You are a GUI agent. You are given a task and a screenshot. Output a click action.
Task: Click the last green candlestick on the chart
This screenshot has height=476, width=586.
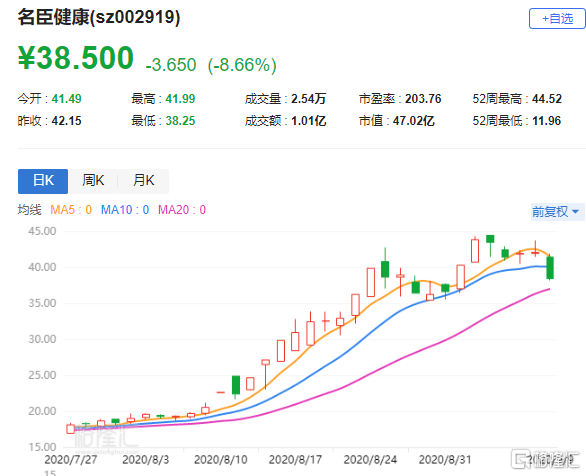[x=550, y=268]
